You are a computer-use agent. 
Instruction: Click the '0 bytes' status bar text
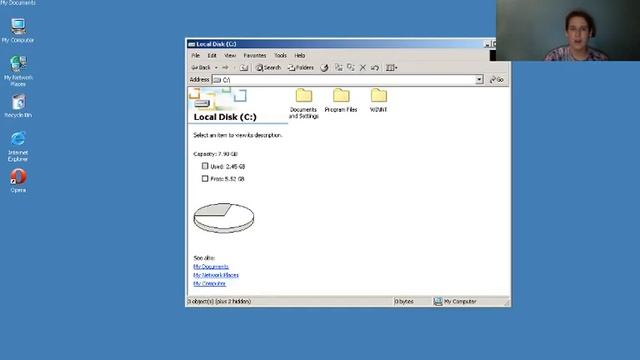click(x=404, y=301)
